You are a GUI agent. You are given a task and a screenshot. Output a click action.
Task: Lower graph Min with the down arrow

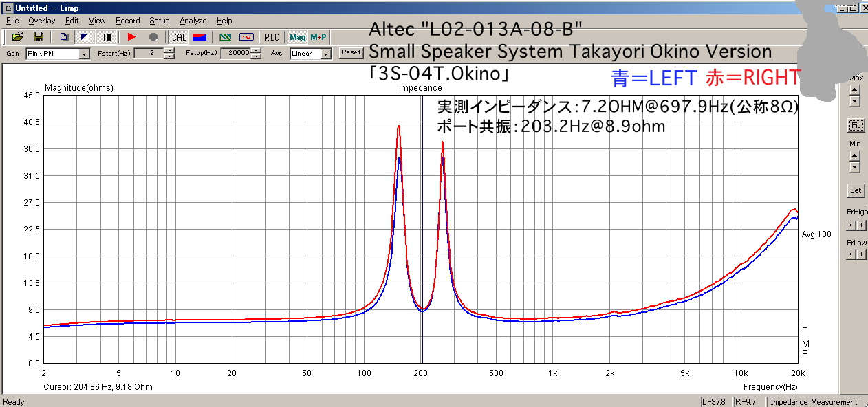coord(855,166)
